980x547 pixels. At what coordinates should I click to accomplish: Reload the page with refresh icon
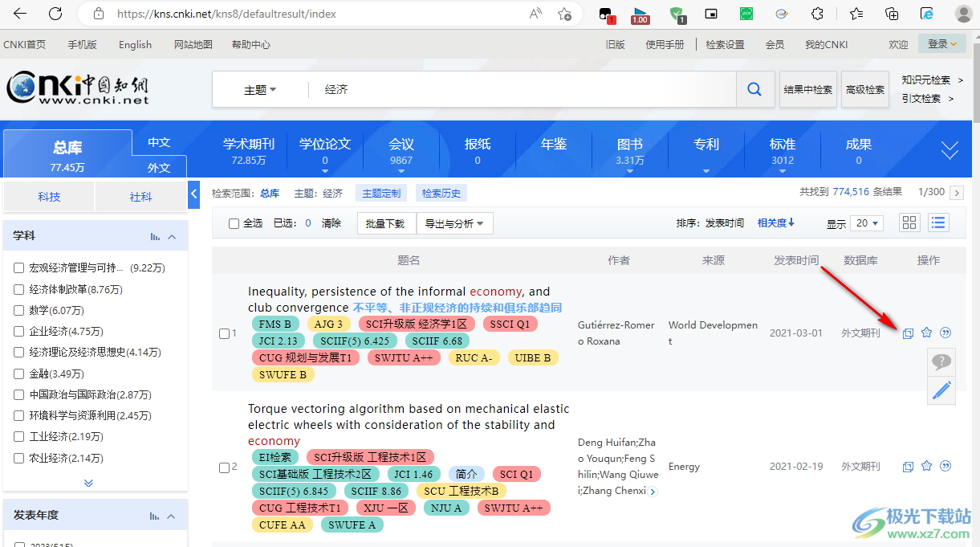pos(55,14)
